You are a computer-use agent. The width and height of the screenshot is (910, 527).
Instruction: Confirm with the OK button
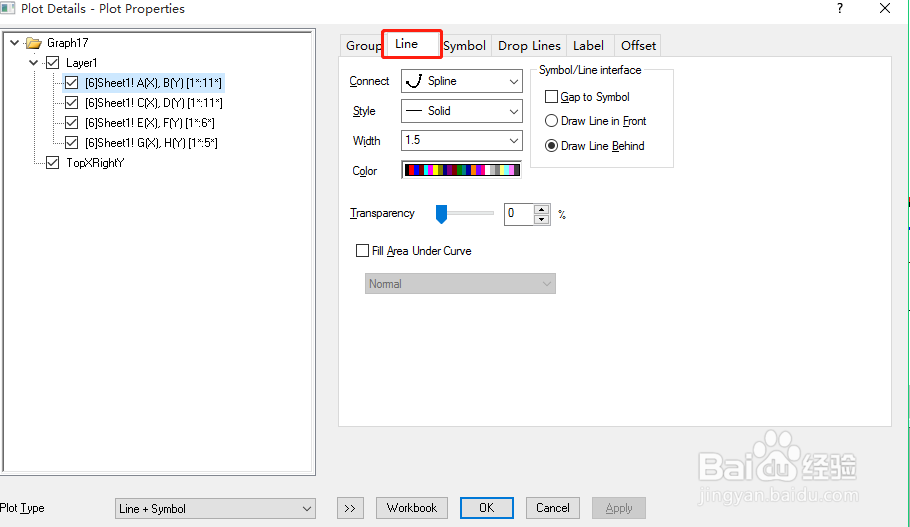(x=487, y=508)
